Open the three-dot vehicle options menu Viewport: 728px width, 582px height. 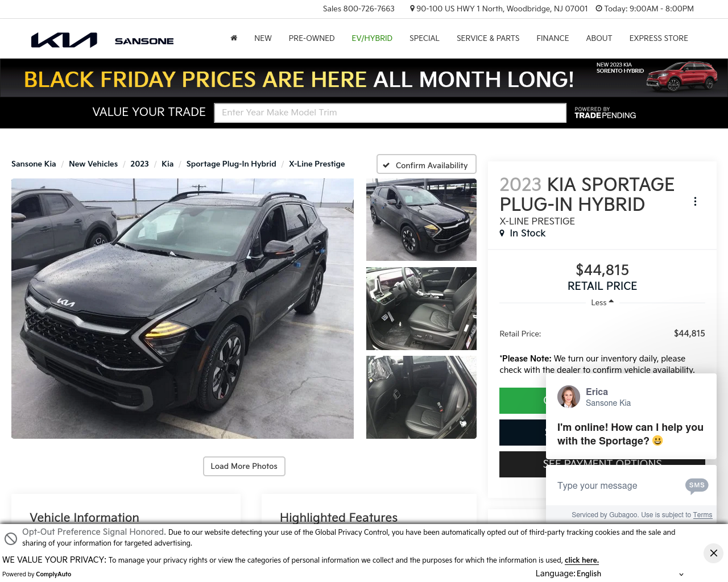(695, 201)
